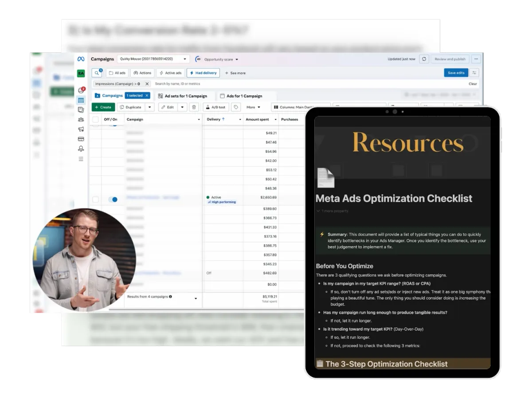Click Clear in the search bar
This screenshot has height=399, width=532.
point(473,83)
